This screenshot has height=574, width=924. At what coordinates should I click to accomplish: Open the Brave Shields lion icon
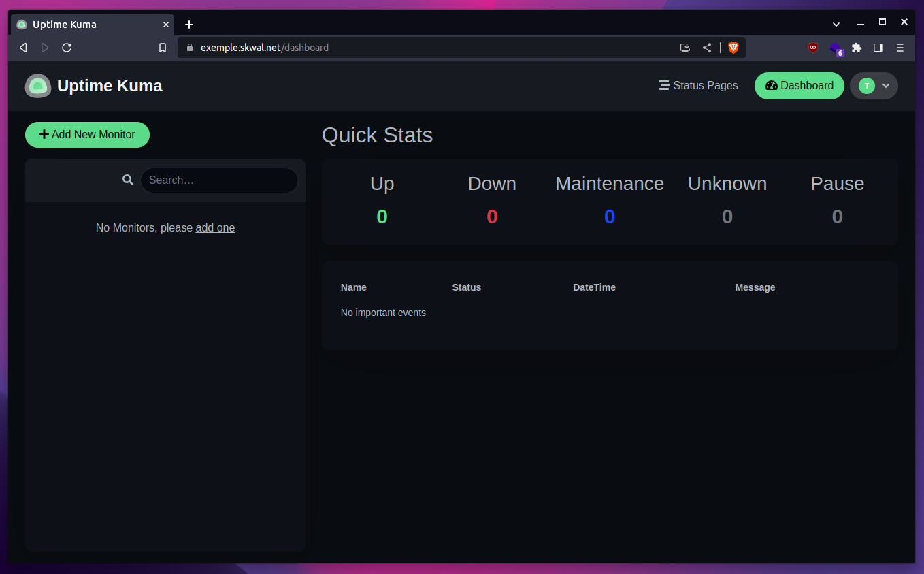pyautogui.click(x=733, y=48)
